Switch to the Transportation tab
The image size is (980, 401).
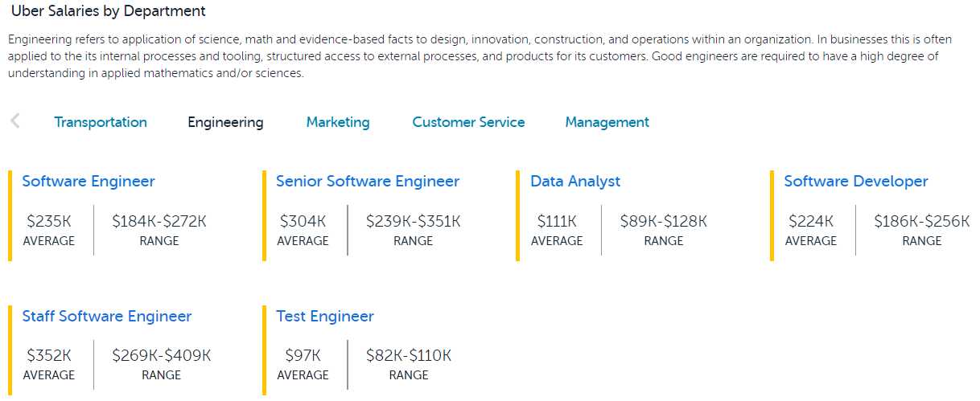point(101,122)
